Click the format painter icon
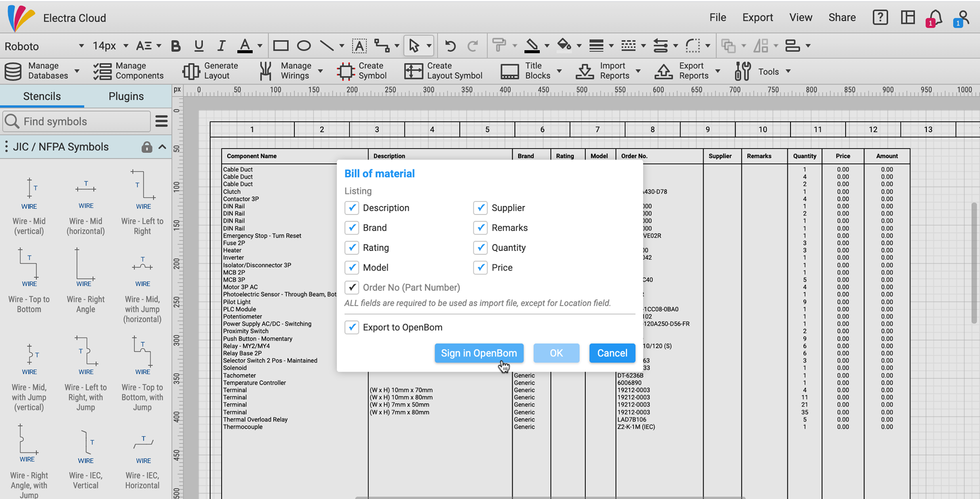Screen dimensions: 980x499 tap(499, 45)
